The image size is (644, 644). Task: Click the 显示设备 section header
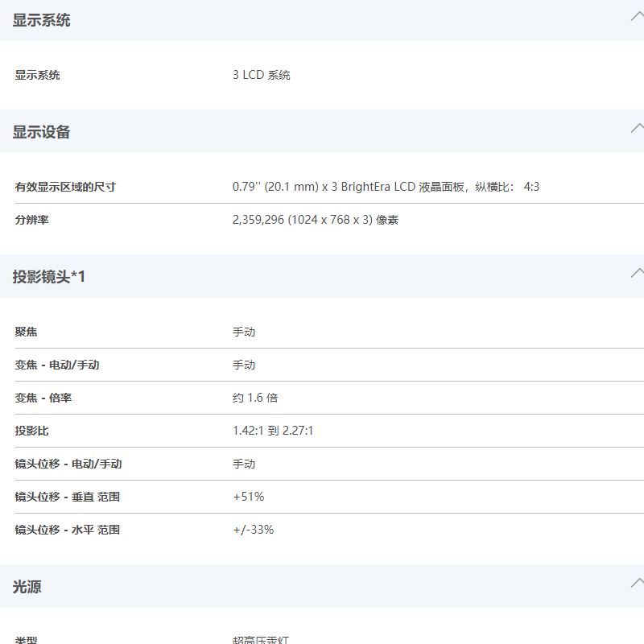[322, 131]
